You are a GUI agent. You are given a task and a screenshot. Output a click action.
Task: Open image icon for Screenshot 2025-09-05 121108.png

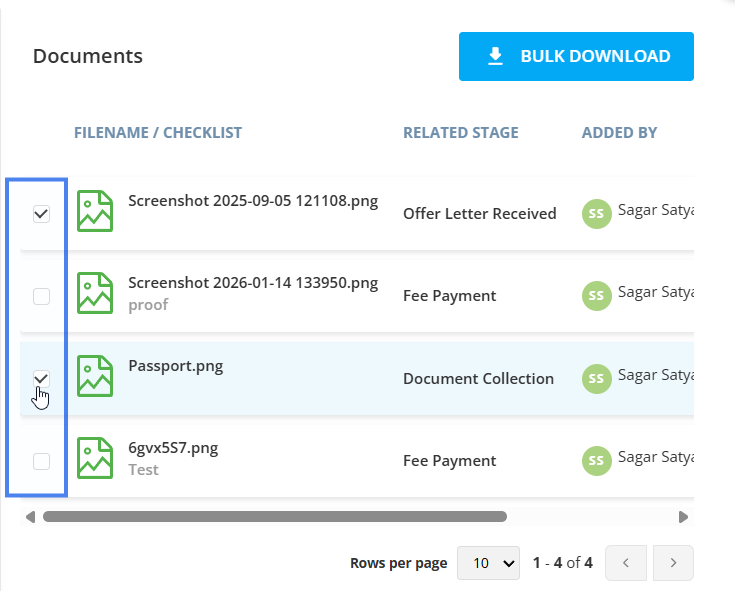(x=95, y=211)
